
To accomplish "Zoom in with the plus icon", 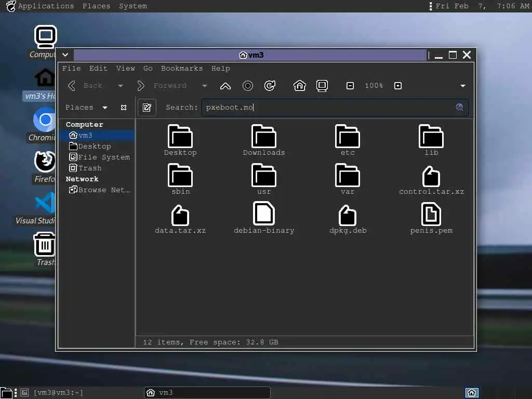I will pos(398,86).
